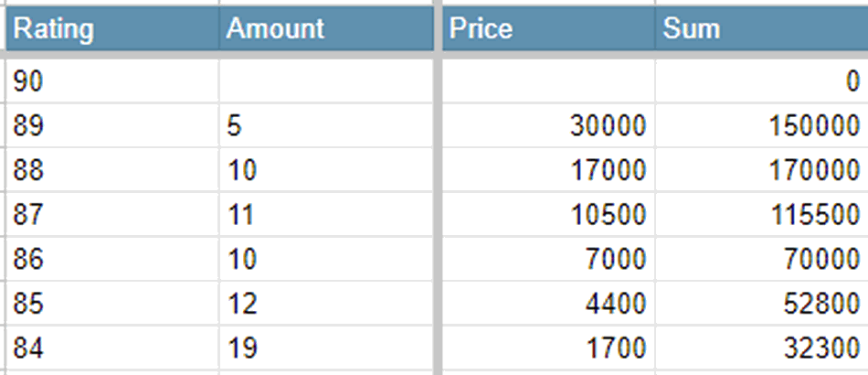Select the Amount cell in the rating 88 row
The height and width of the screenshot is (375, 868).
[x=325, y=169]
